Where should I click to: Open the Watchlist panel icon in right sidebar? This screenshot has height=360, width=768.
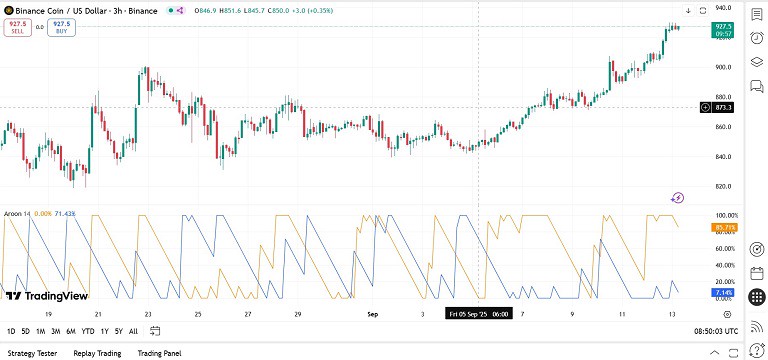point(756,14)
